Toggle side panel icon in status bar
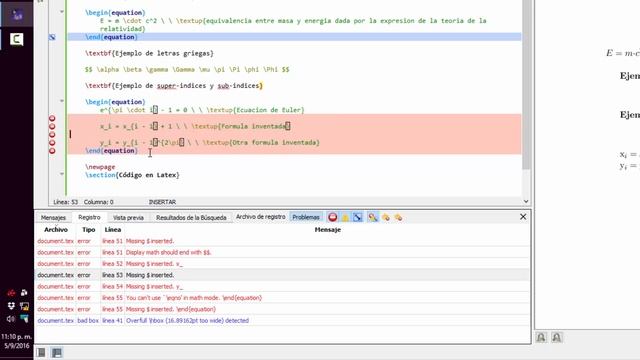 (x=41, y=352)
